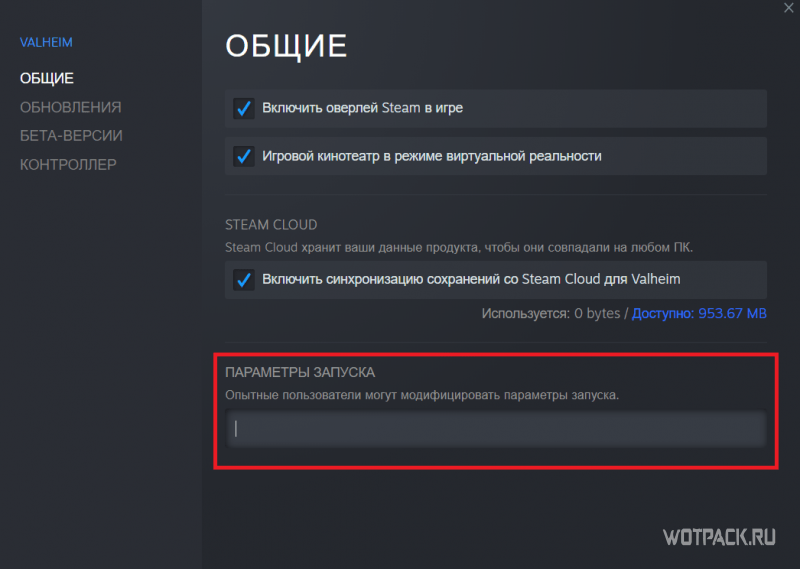Toggle the virtual reality theater checkbox
The height and width of the screenshot is (569, 800).
click(244, 156)
